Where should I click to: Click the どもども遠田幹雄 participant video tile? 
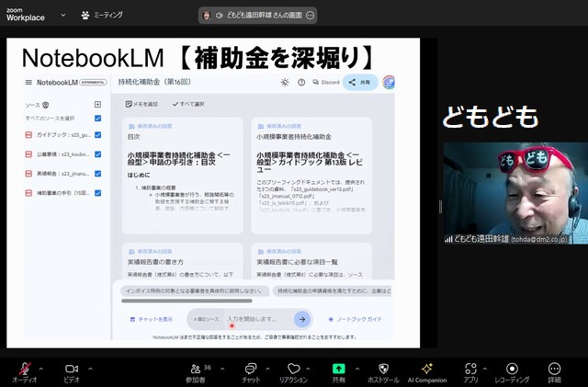tap(515, 193)
